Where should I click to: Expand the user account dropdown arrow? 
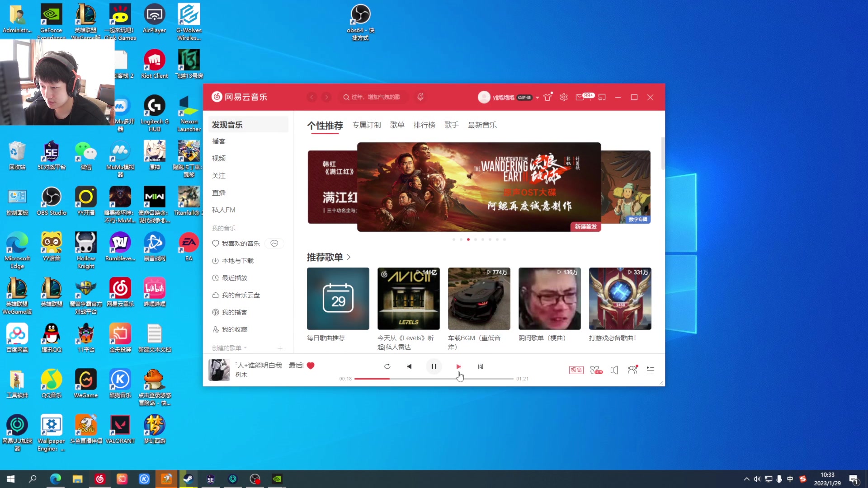pos(537,98)
